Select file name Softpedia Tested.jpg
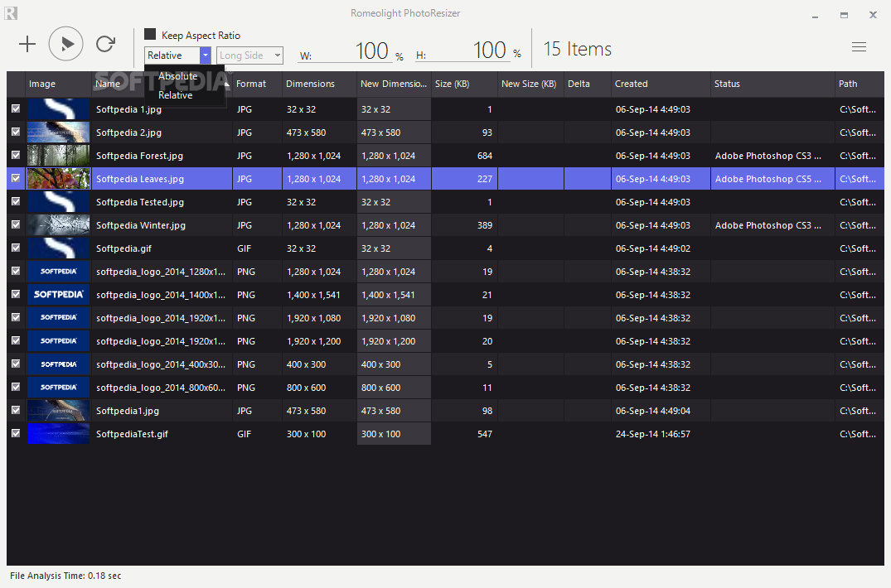The height and width of the screenshot is (588, 891). pos(140,202)
